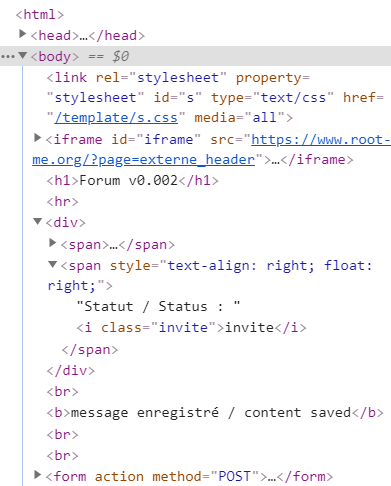Select the collapsed span…/span row
The width and height of the screenshot is (391, 486).
pos(118,245)
